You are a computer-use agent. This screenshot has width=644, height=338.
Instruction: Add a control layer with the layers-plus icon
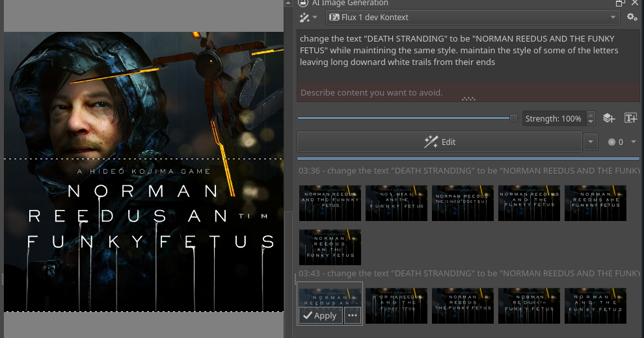pos(609,118)
